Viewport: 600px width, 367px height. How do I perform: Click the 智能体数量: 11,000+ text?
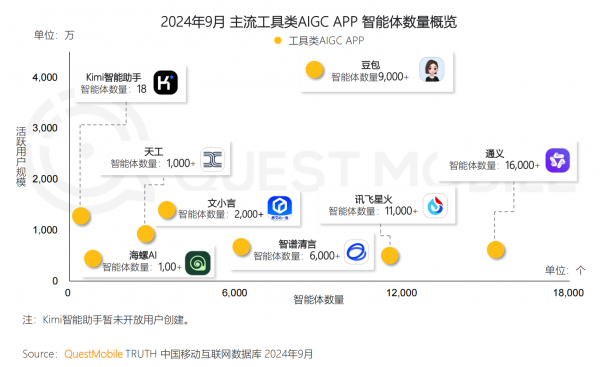373,211
